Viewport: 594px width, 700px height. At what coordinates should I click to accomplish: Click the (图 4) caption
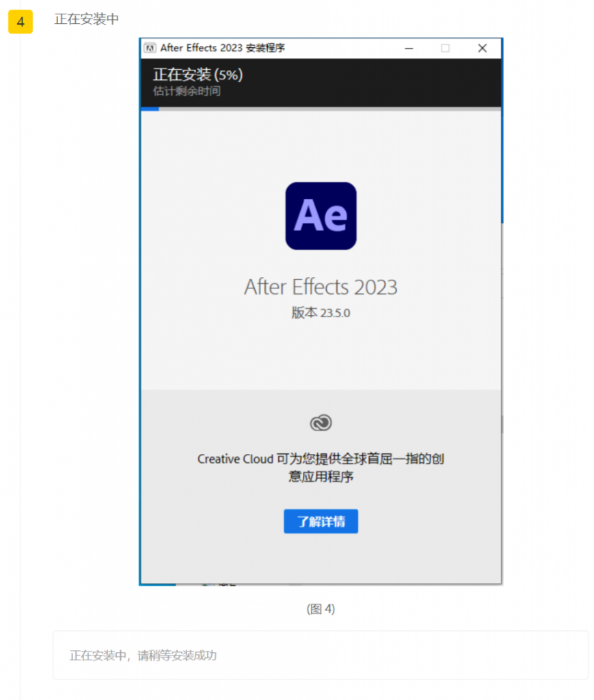coord(321,609)
